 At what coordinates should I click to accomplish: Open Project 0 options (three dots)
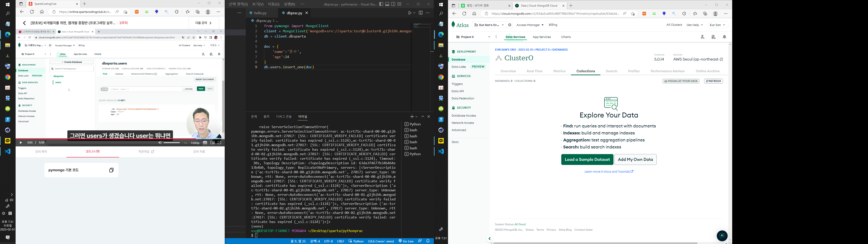click(x=496, y=37)
